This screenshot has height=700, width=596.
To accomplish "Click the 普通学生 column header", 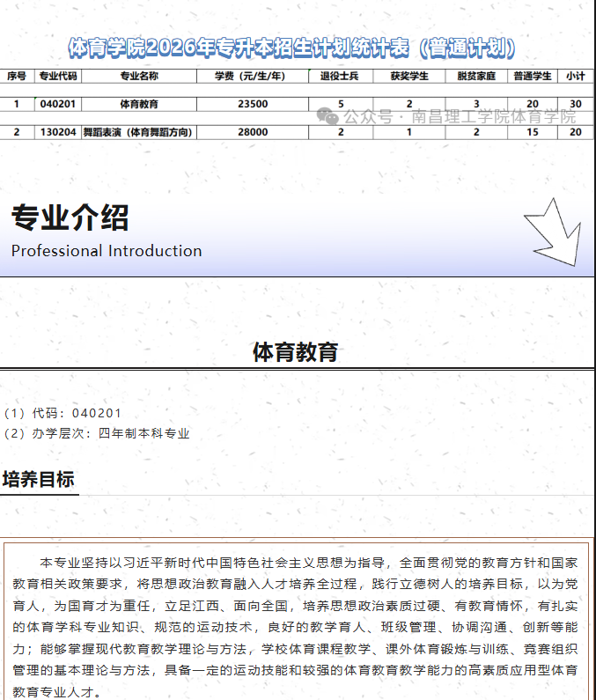I will click(x=532, y=77).
